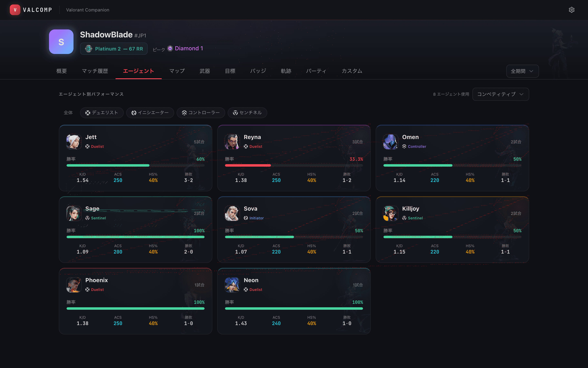Click Sage's ACS value 200

pos(118,252)
